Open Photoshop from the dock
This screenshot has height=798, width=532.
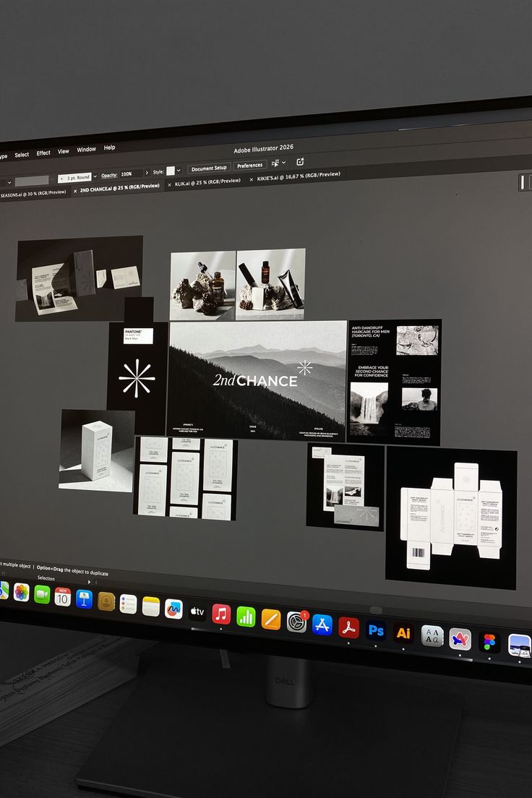tap(376, 631)
